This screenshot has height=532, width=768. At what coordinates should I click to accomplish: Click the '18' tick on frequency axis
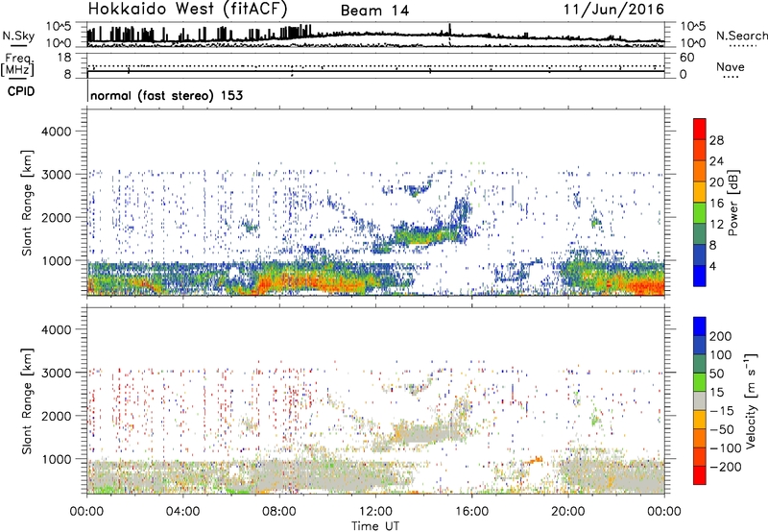[x=64, y=58]
